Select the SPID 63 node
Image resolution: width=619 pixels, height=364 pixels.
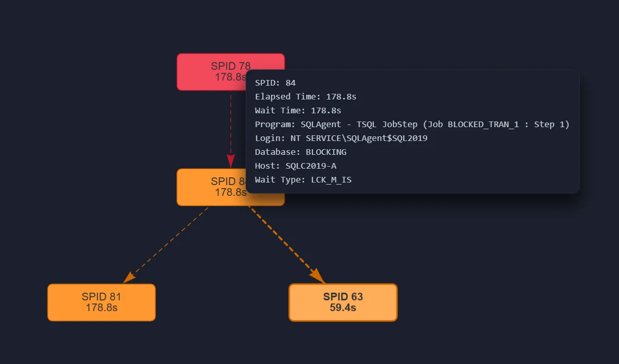tap(343, 302)
